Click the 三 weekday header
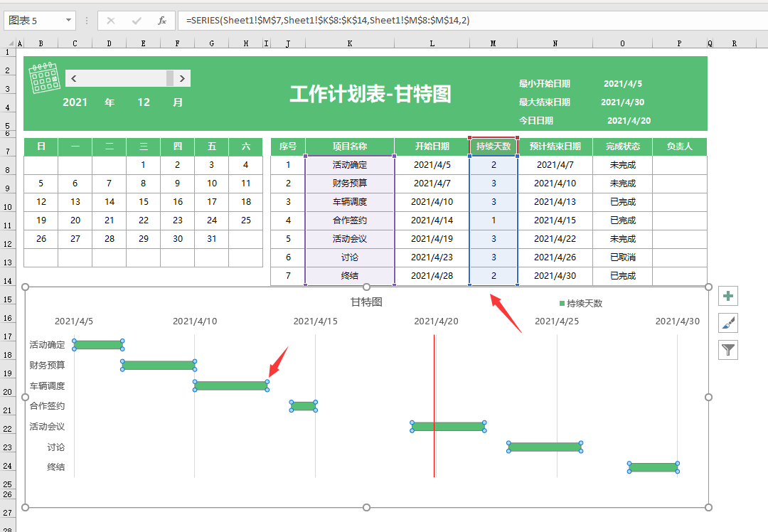 click(144, 147)
